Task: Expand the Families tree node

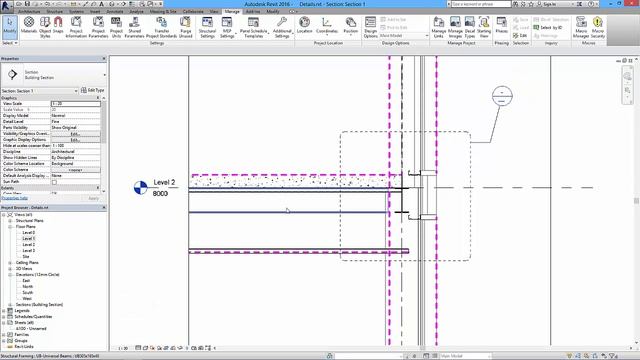Action: (4, 335)
